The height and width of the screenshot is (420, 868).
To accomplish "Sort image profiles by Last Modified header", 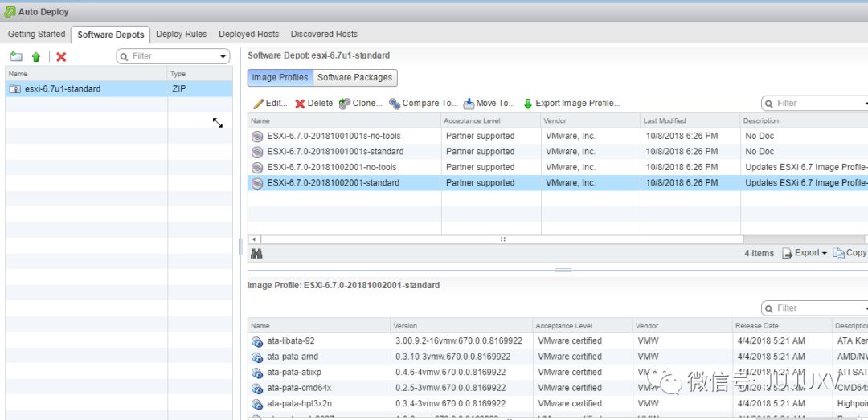I will (690, 120).
